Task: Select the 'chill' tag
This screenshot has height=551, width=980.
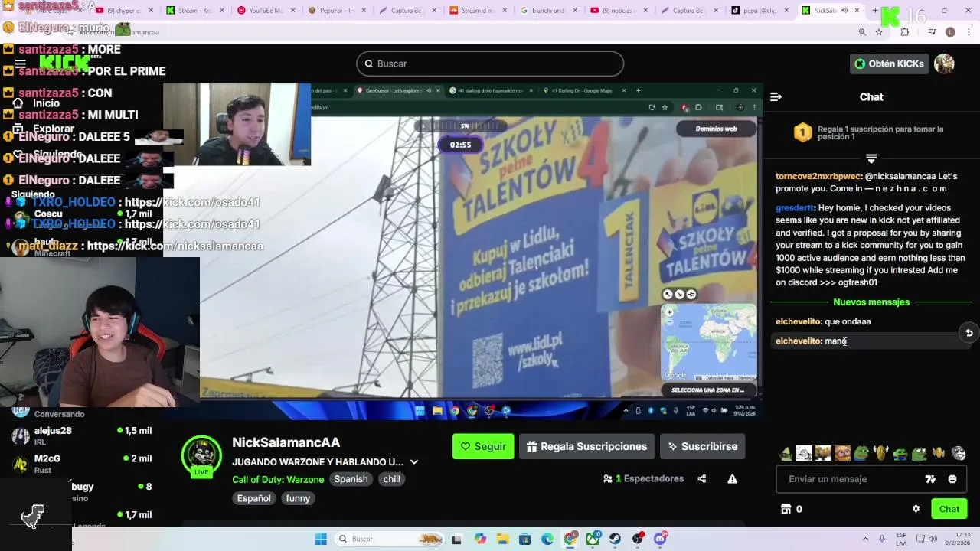Action: click(391, 479)
